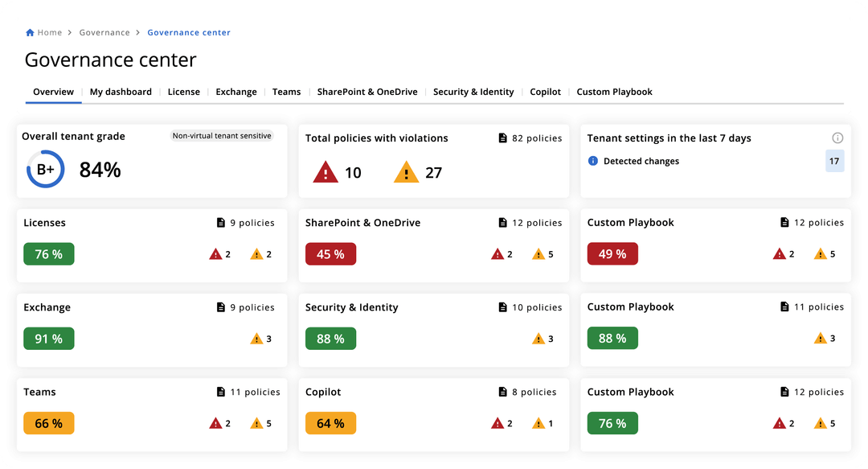Click the red alert icon on Teams card

click(x=215, y=422)
